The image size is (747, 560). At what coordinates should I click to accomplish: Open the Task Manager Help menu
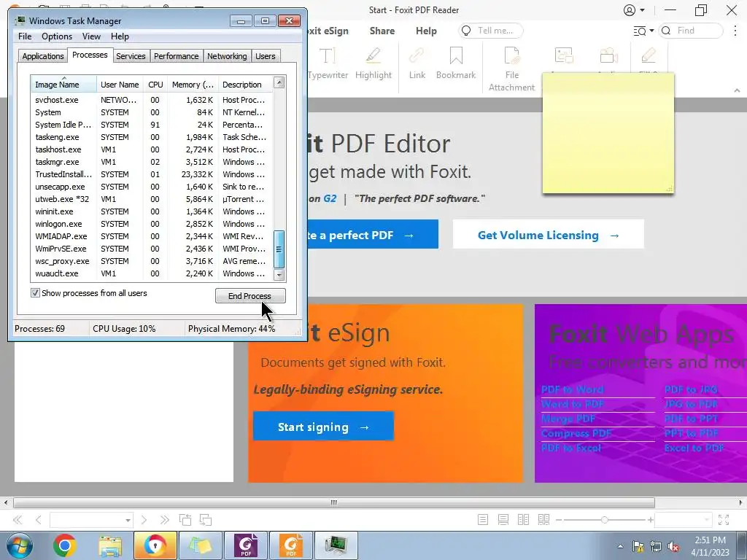(120, 36)
